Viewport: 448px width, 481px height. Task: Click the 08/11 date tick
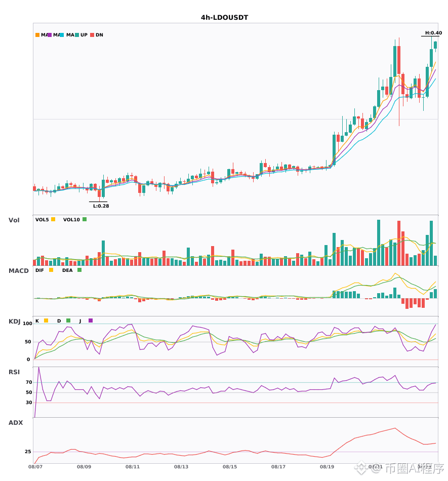pyautogui.click(x=133, y=467)
